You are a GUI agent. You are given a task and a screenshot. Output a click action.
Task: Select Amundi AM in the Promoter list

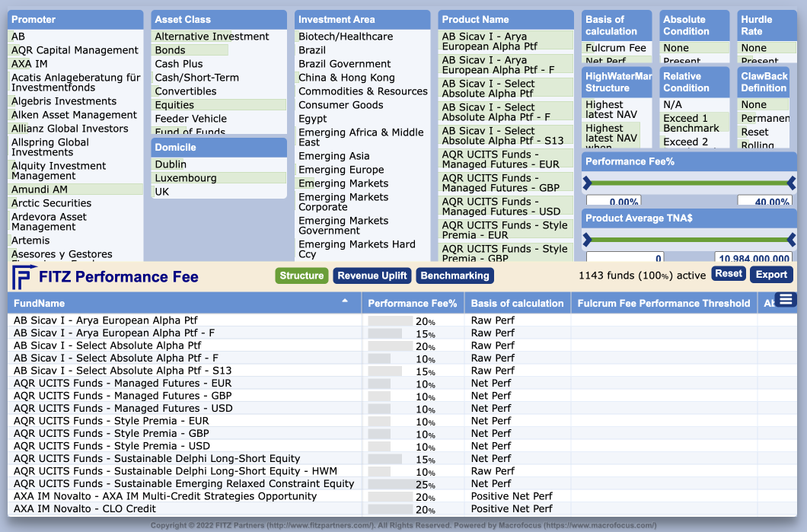(40, 190)
